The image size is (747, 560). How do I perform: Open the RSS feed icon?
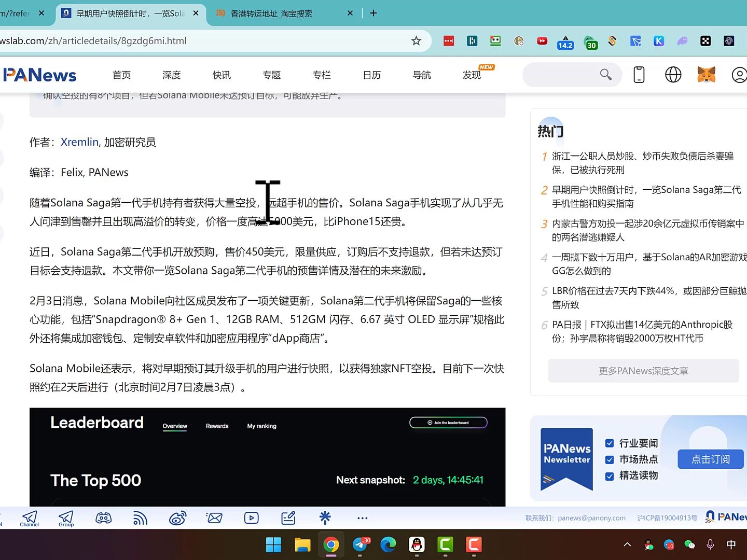(x=141, y=517)
